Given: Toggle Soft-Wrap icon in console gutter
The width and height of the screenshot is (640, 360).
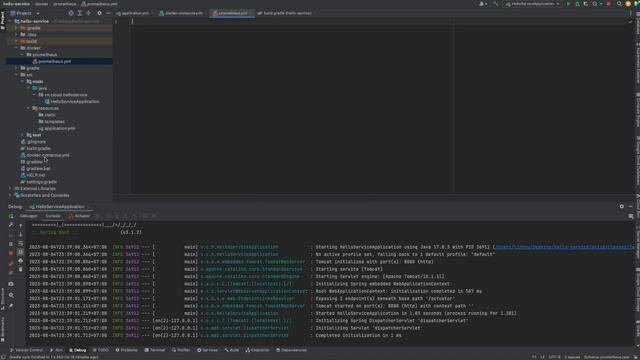Looking at the screenshot, I should [20, 244].
